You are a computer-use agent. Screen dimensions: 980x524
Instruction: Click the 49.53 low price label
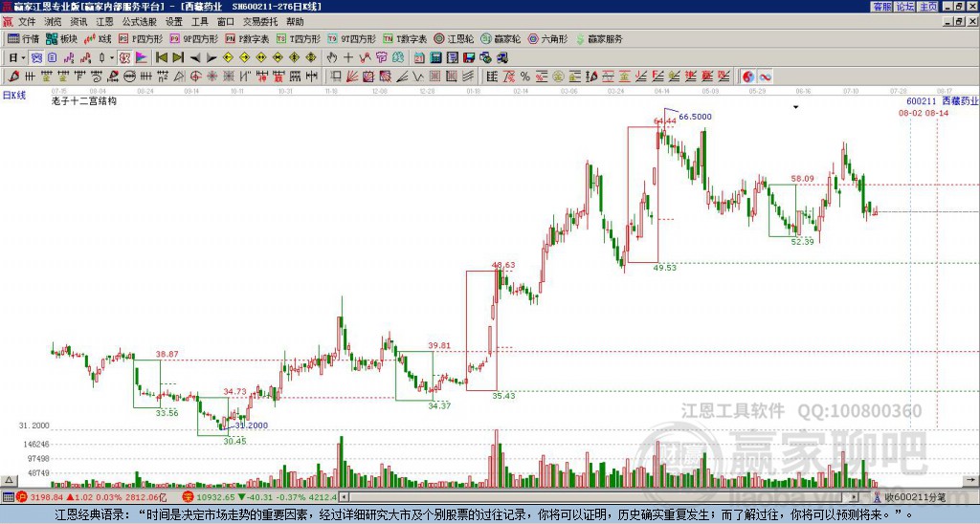pyautogui.click(x=665, y=268)
